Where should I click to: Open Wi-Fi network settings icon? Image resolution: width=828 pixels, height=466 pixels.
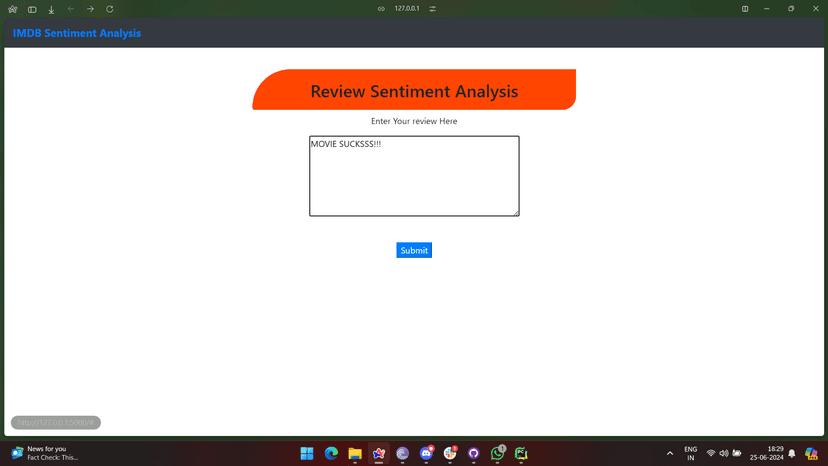pyautogui.click(x=711, y=453)
